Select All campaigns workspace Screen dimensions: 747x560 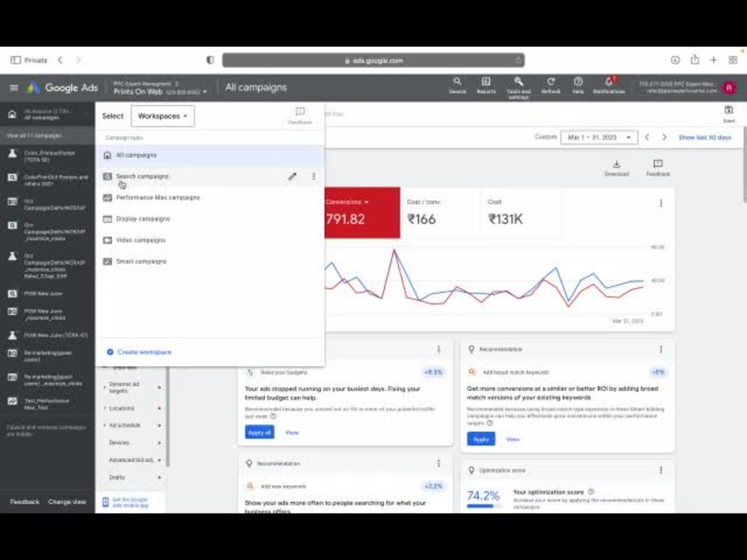tap(210, 155)
